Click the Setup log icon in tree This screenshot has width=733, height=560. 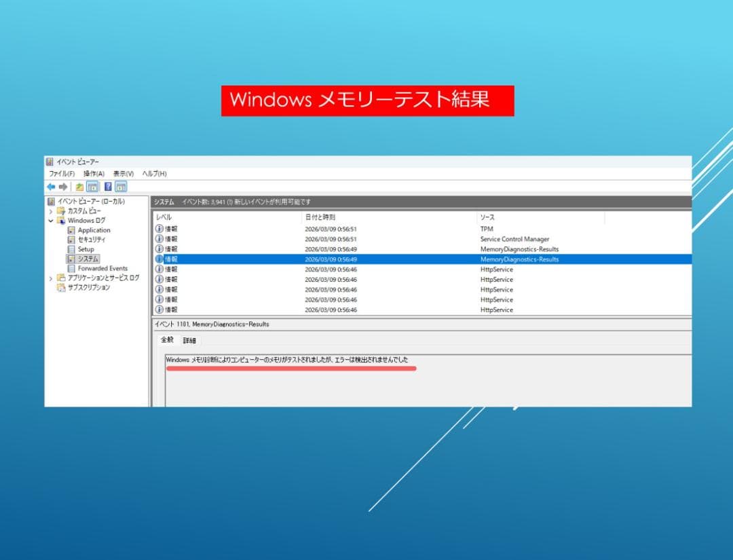click(71, 249)
